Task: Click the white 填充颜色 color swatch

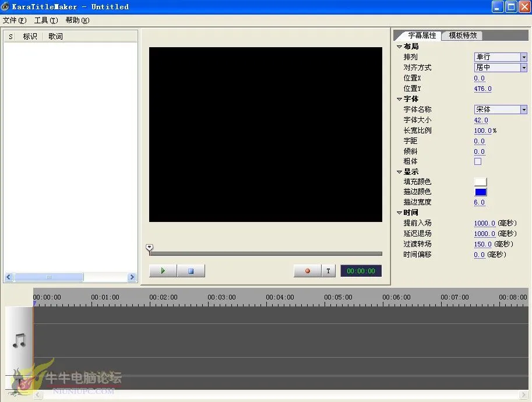Action: [480, 182]
